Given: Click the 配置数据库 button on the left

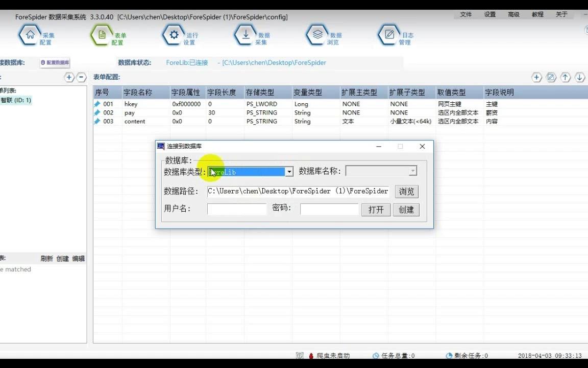Looking at the screenshot, I should 54,62.
